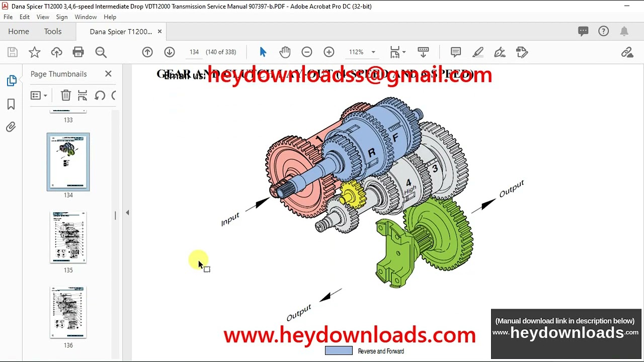Open the View menu

coord(43,17)
